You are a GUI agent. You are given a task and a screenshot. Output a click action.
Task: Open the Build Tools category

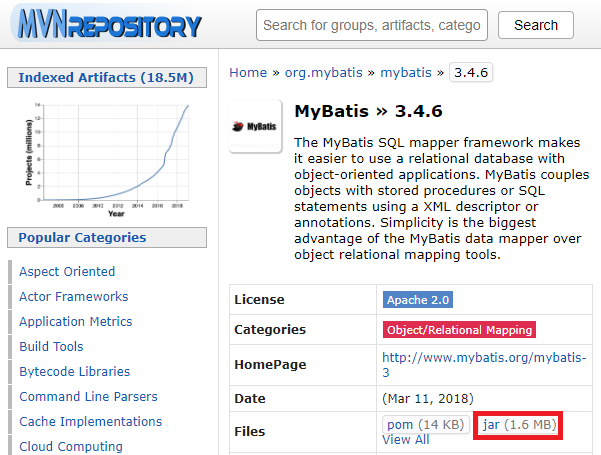tap(51, 346)
